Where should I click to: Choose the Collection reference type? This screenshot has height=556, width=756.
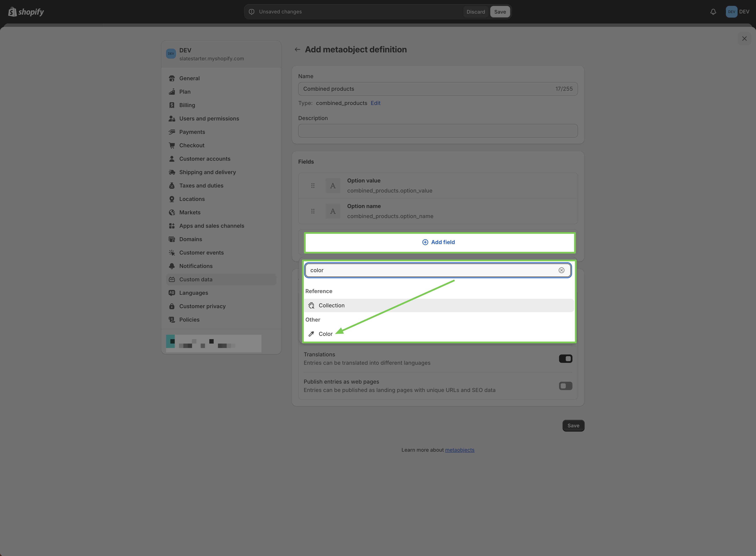[x=439, y=306]
